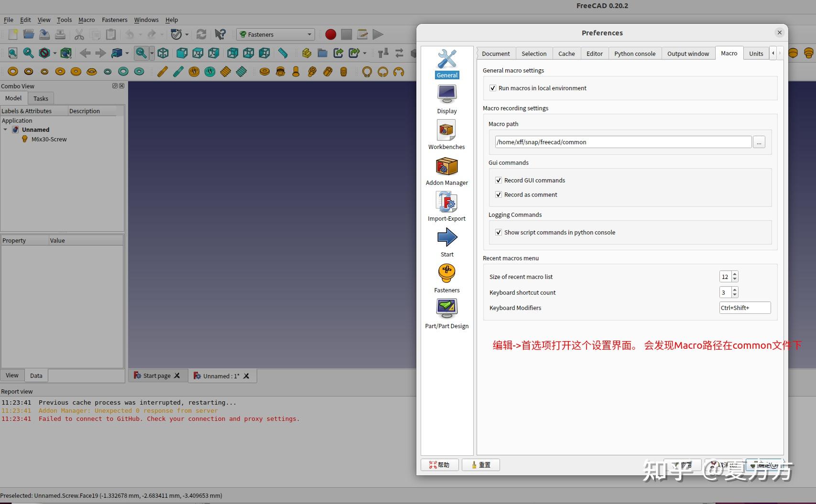Click the Refresh recompute icon
Screen dimensions: 816x504
click(x=201, y=34)
